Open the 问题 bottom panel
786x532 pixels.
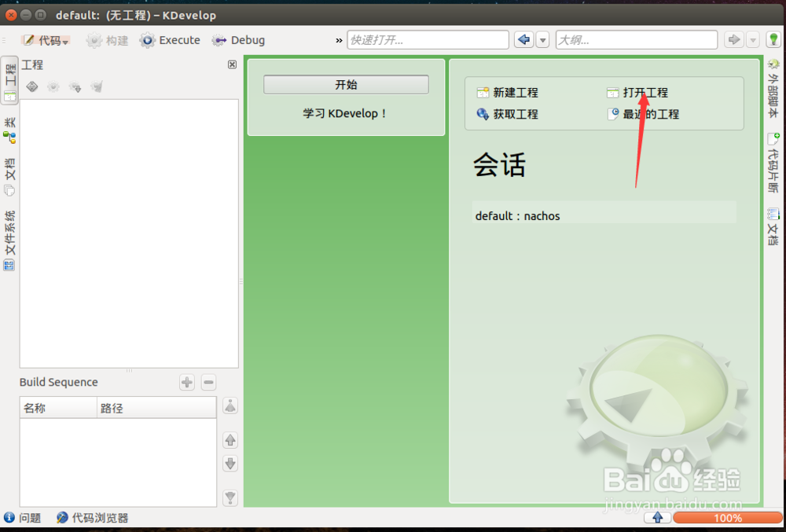(x=23, y=518)
